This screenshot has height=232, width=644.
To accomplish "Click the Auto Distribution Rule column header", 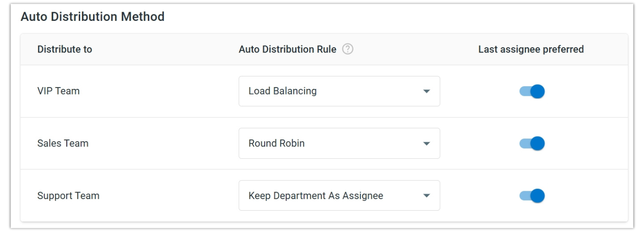I will click(x=287, y=49).
